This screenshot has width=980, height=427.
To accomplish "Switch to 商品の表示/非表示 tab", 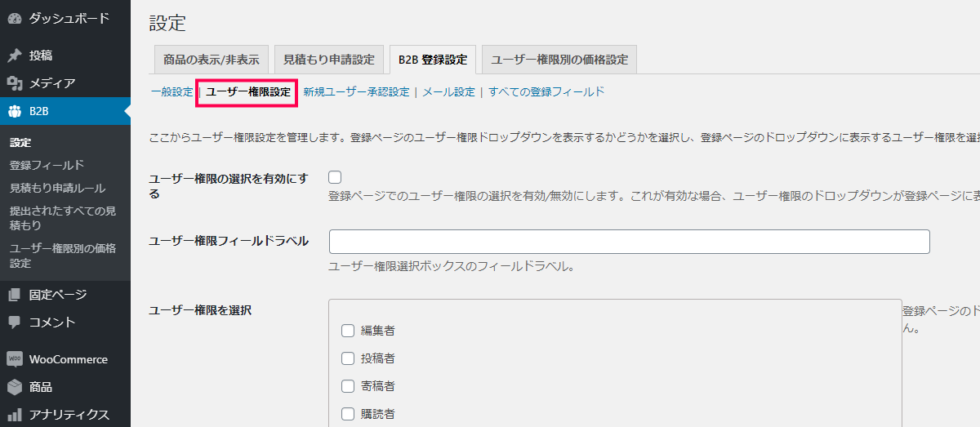I will pyautogui.click(x=212, y=60).
